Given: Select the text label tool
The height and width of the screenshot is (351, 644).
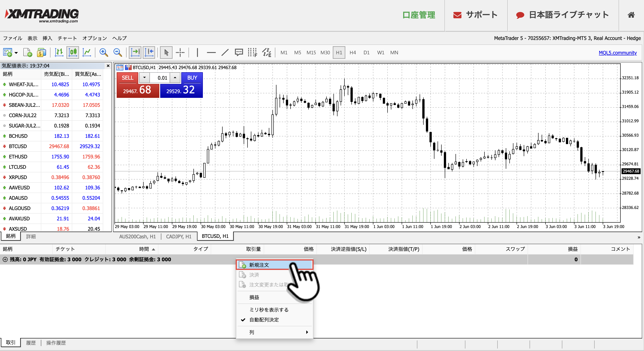Looking at the screenshot, I should tap(239, 53).
